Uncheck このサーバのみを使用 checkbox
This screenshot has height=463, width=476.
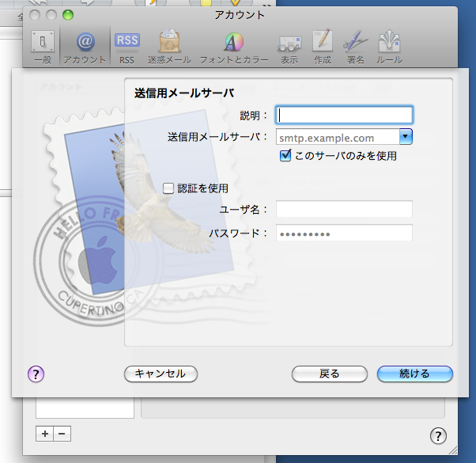[x=286, y=156]
